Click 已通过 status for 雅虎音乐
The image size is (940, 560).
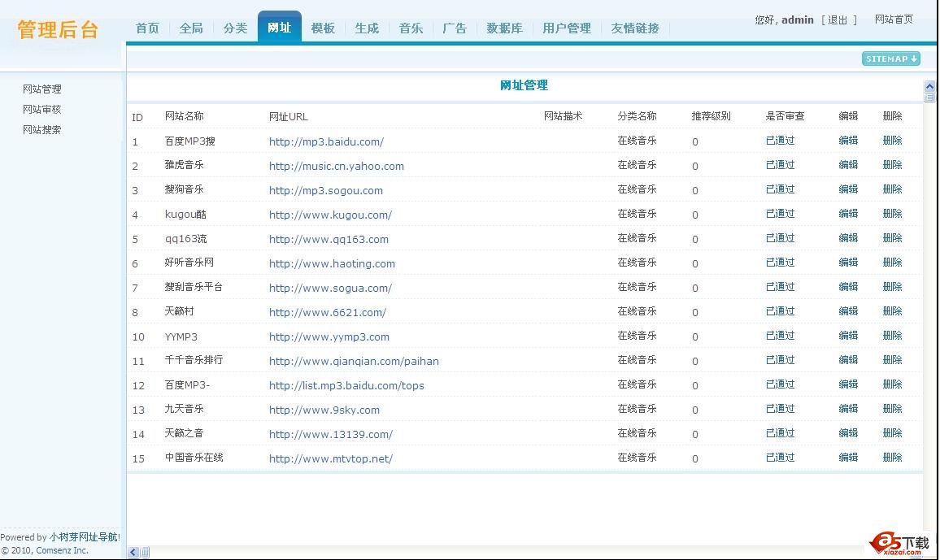click(780, 165)
